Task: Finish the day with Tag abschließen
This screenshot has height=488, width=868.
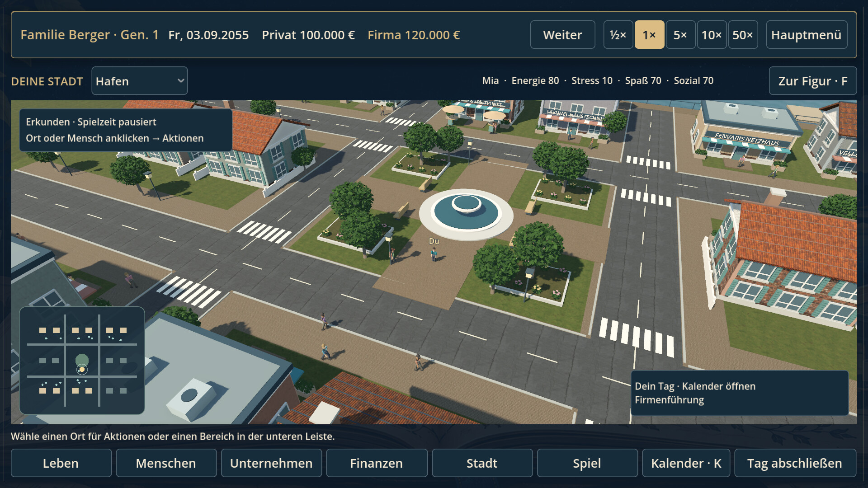Action: [x=795, y=463]
